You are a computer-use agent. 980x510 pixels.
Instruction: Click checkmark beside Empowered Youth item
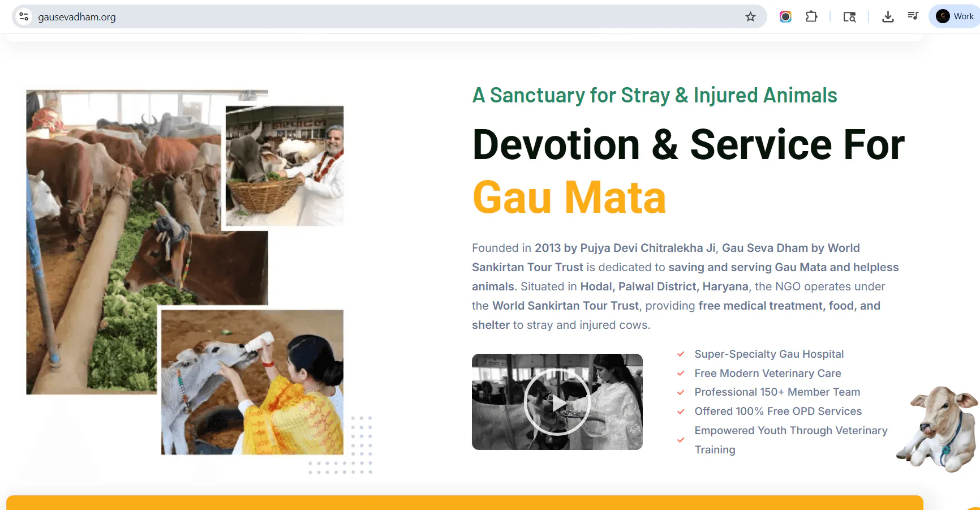pyautogui.click(x=681, y=440)
